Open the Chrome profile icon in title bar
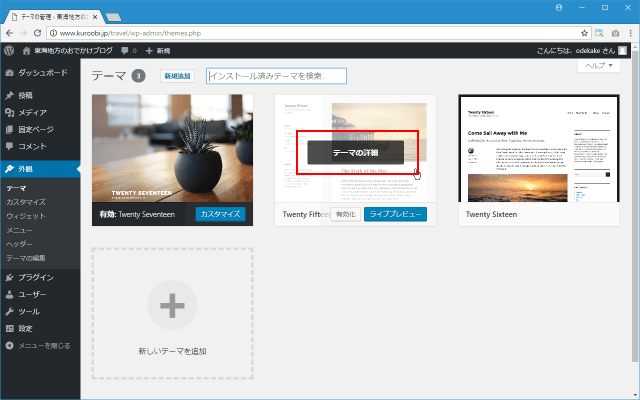Viewport: 640px width, 400px height. (x=559, y=7)
